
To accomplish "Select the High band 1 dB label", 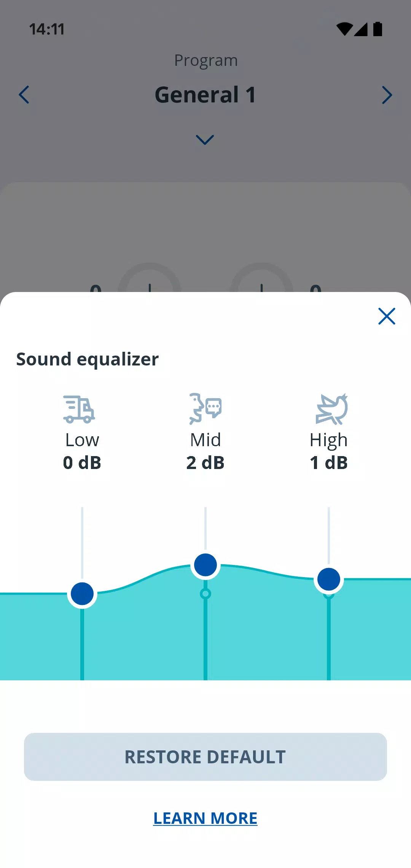I will coord(329,463).
